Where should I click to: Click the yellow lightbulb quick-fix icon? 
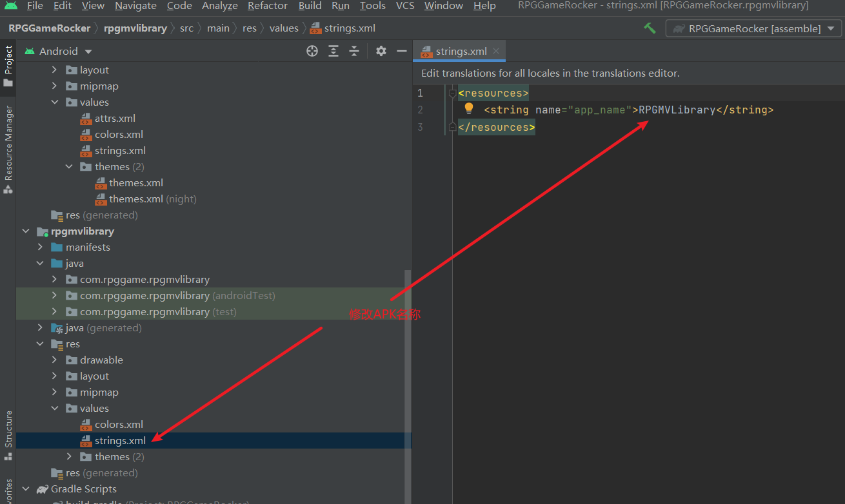469,109
